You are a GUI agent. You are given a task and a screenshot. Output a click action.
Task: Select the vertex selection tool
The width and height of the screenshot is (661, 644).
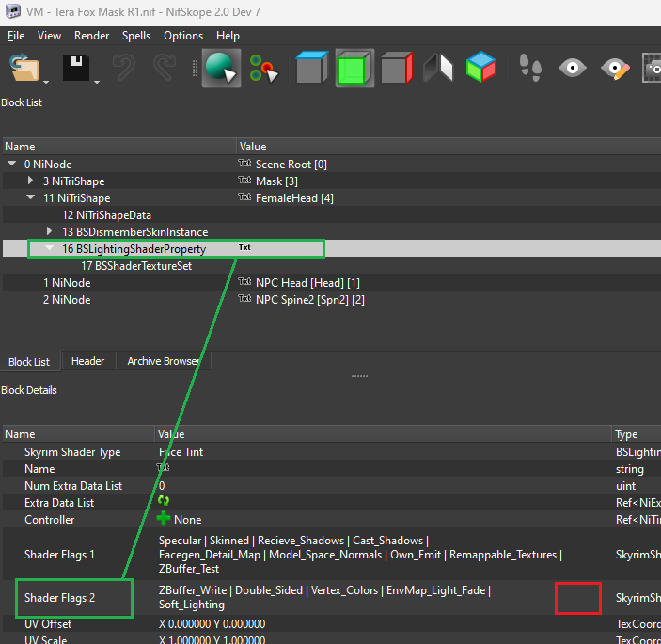263,68
